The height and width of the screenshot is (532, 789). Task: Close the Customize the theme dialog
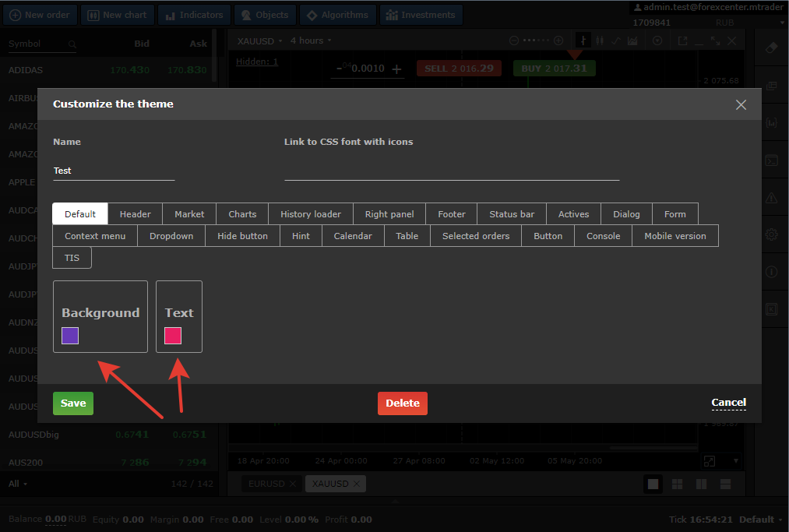click(741, 104)
